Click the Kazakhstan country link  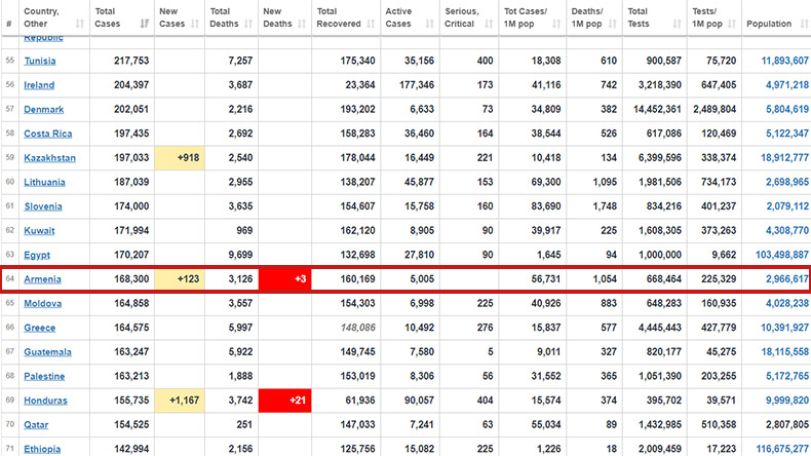pyautogui.click(x=50, y=158)
